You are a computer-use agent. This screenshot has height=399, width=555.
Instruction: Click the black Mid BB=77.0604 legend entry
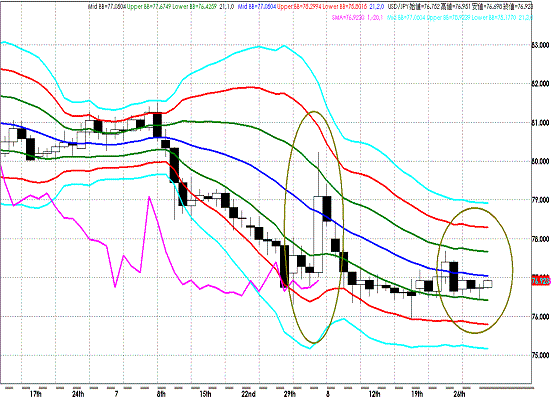[x=107, y=6]
